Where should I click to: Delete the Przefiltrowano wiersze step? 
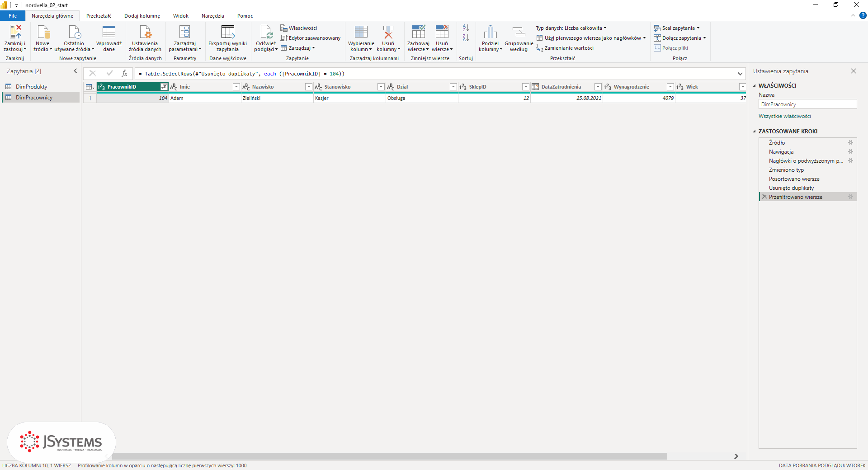click(764, 197)
